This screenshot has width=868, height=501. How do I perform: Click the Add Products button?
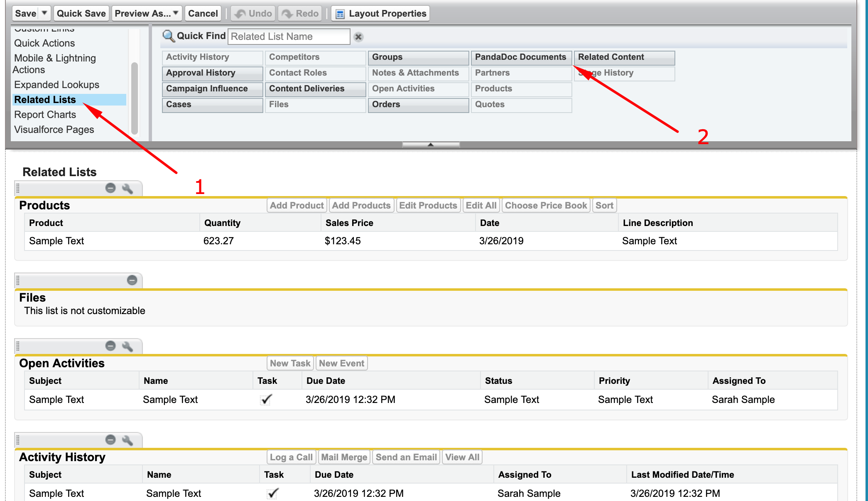point(361,206)
